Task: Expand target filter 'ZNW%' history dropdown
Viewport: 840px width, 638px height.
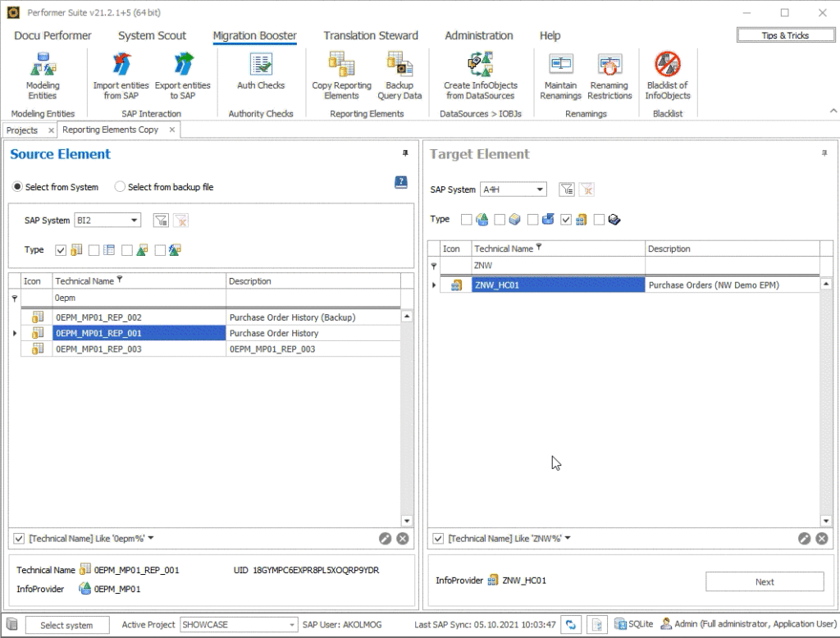Action: [568, 538]
